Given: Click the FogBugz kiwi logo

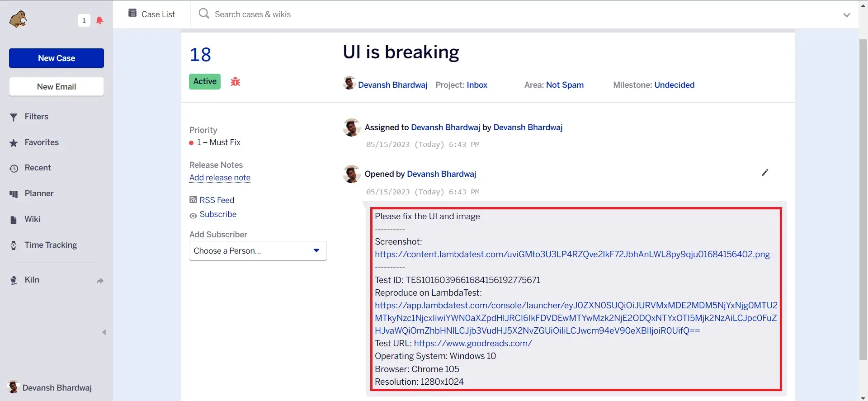Looking at the screenshot, I should point(18,19).
